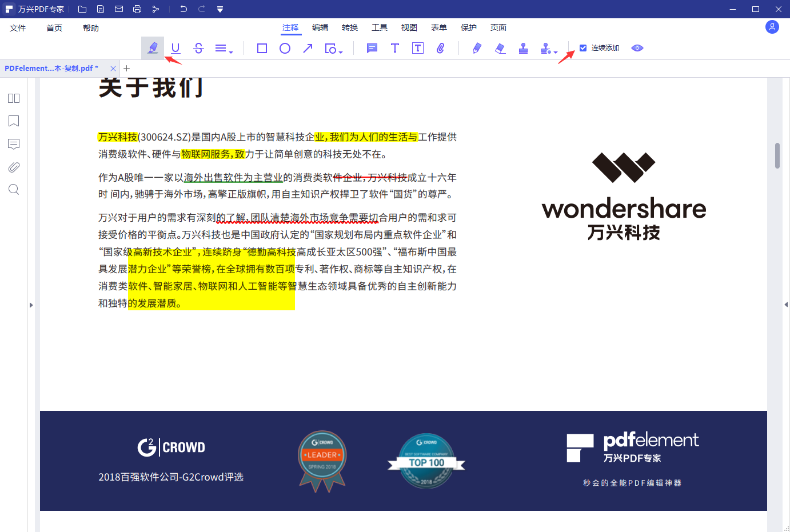Switch to the 编辑 ribbon tab
Viewport: 790px width, 532px height.
tap(320, 27)
